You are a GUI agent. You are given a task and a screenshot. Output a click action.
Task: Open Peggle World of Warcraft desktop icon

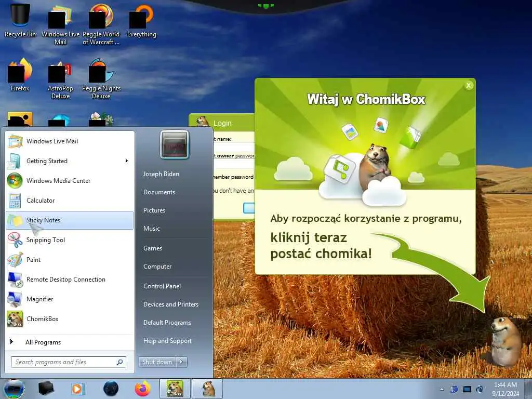[x=101, y=24]
